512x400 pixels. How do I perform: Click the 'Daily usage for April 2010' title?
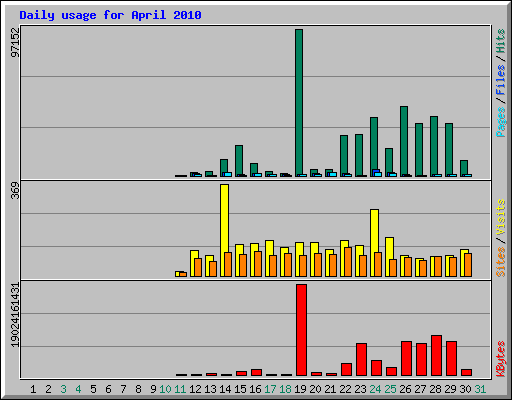[x=110, y=15]
